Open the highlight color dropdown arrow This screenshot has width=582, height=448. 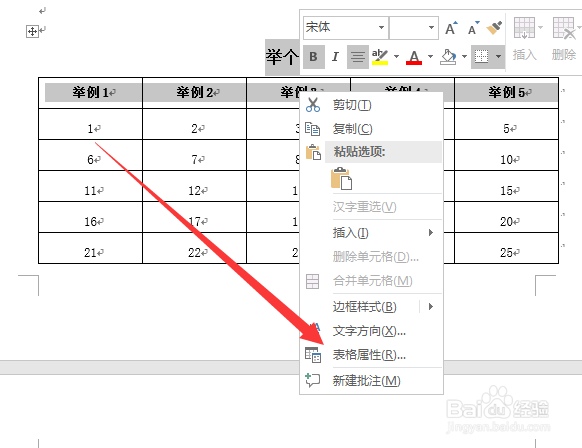(x=396, y=57)
